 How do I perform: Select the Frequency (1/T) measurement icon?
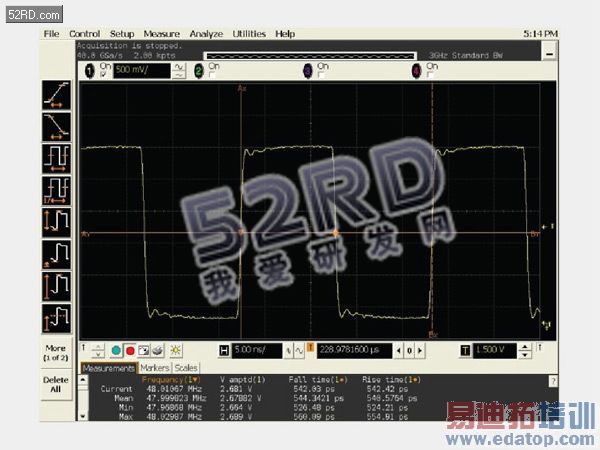click(x=57, y=191)
